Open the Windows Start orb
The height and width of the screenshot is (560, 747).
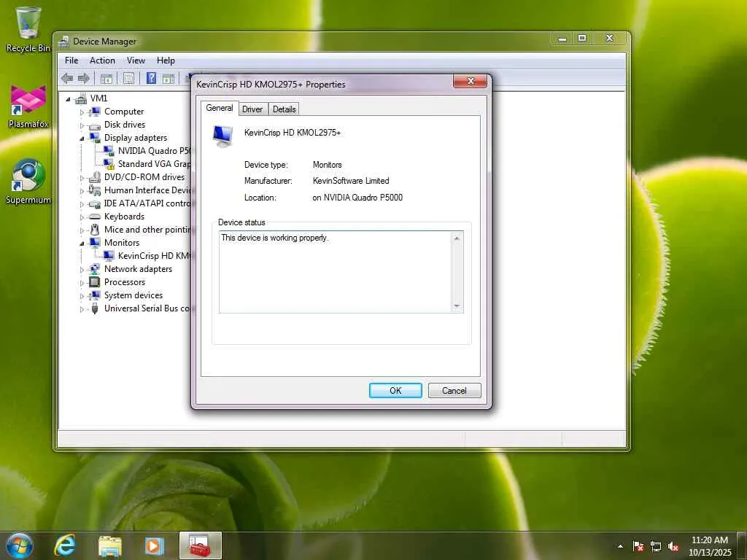coord(20,545)
